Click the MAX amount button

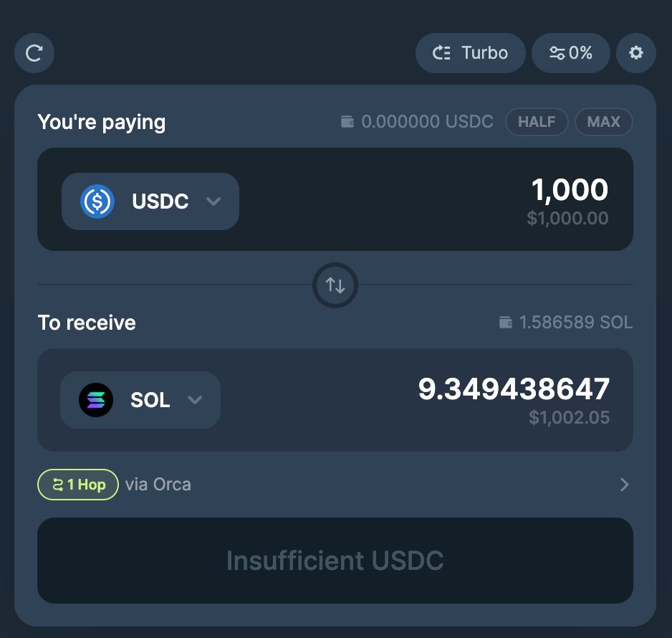point(603,121)
